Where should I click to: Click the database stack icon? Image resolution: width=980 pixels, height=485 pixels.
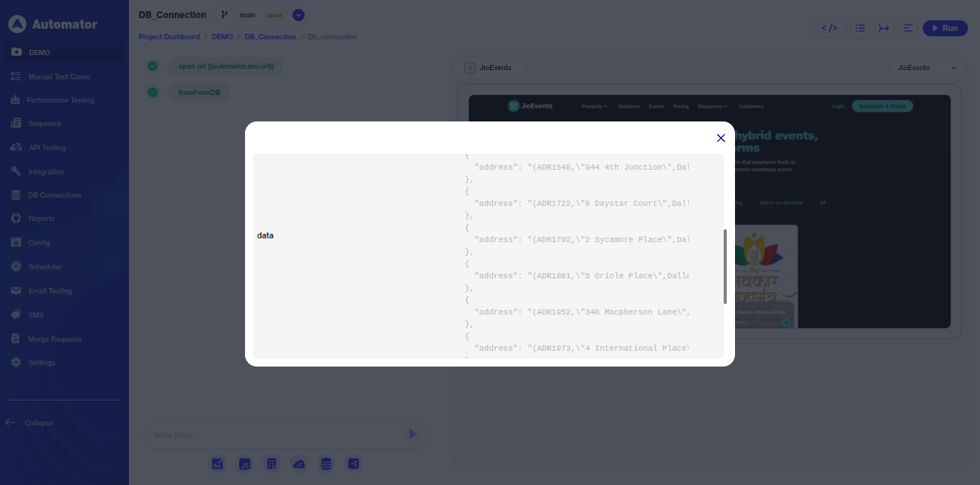326,465
